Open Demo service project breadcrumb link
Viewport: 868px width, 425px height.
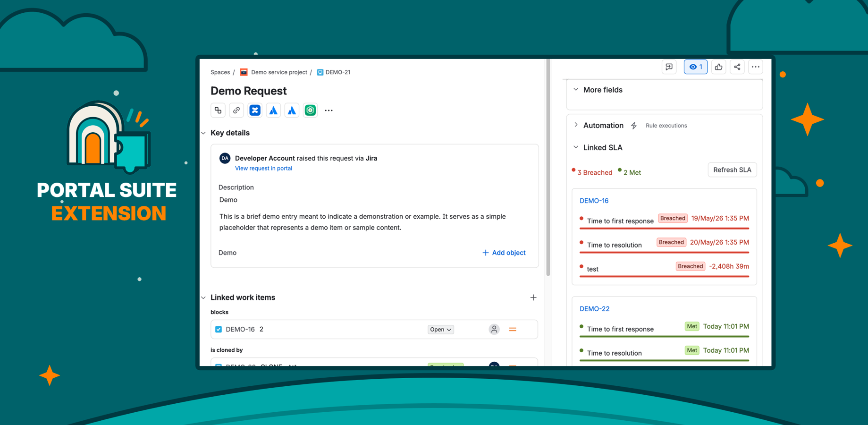279,72
